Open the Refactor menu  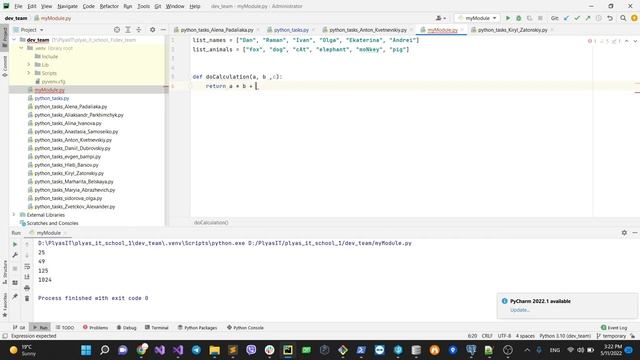coord(109,6)
